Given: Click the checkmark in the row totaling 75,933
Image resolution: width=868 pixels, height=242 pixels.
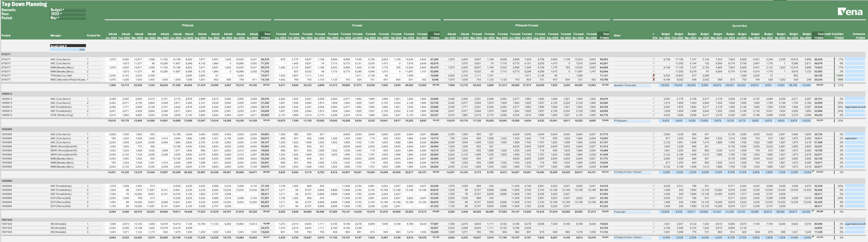Looking at the screenshot, I should click(654, 68).
